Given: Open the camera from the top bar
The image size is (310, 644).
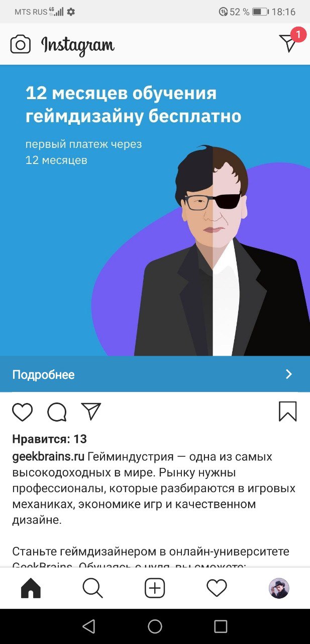Looking at the screenshot, I should pos(21,44).
